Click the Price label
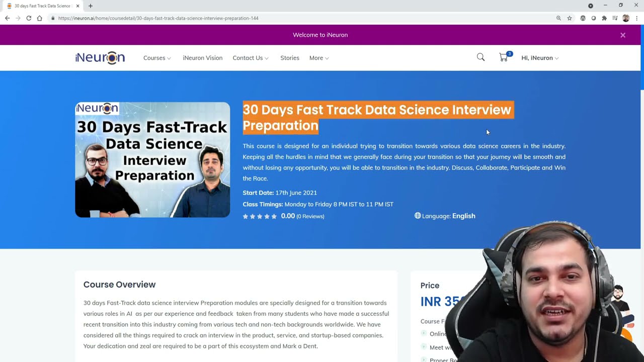 click(x=430, y=286)
